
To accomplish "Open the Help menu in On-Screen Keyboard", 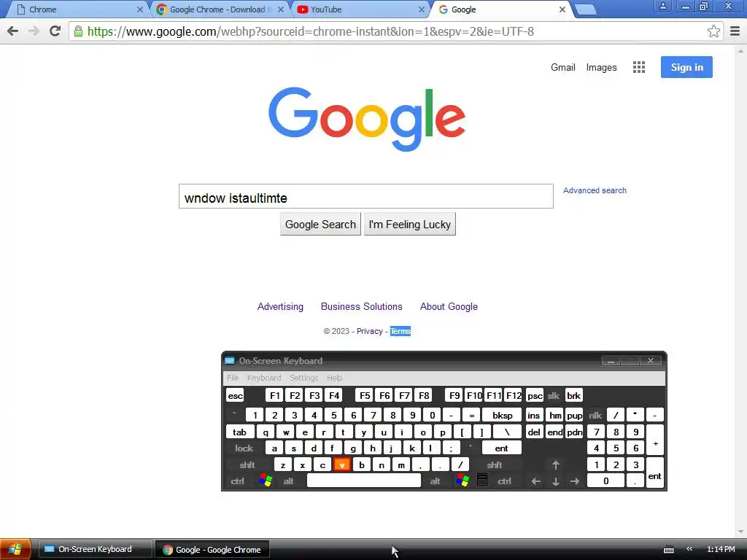I will point(334,378).
